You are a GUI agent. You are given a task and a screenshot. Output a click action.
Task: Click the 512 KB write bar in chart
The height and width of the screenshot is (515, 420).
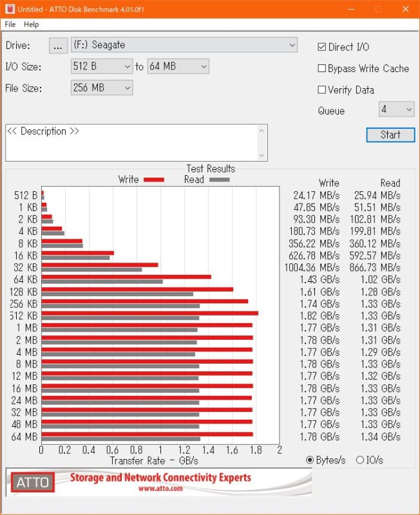coord(150,314)
